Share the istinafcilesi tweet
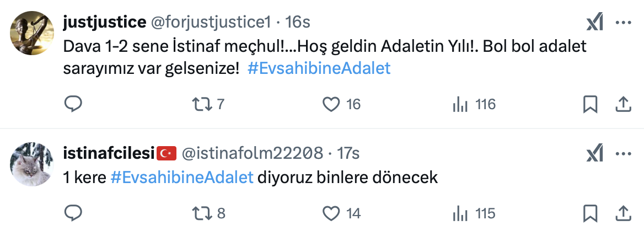This screenshot has height=236, width=644. tap(623, 213)
